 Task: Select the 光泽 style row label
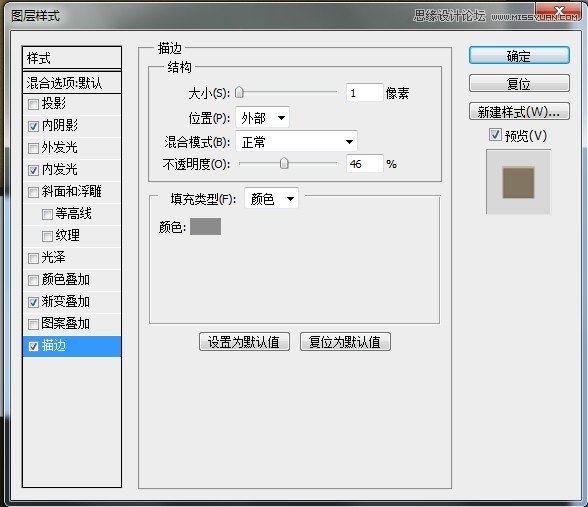(x=54, y=258)
